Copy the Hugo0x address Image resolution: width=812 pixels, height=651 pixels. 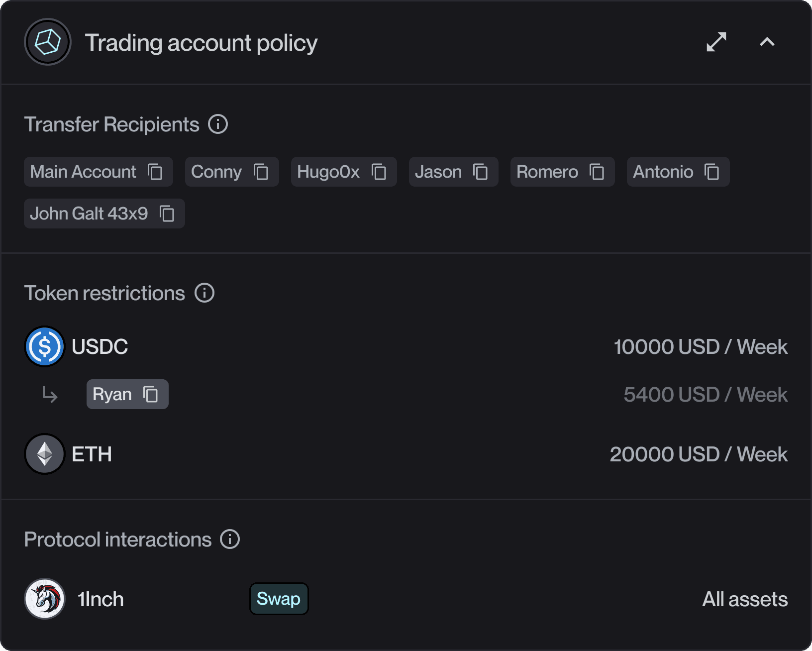tap(379, 172)
